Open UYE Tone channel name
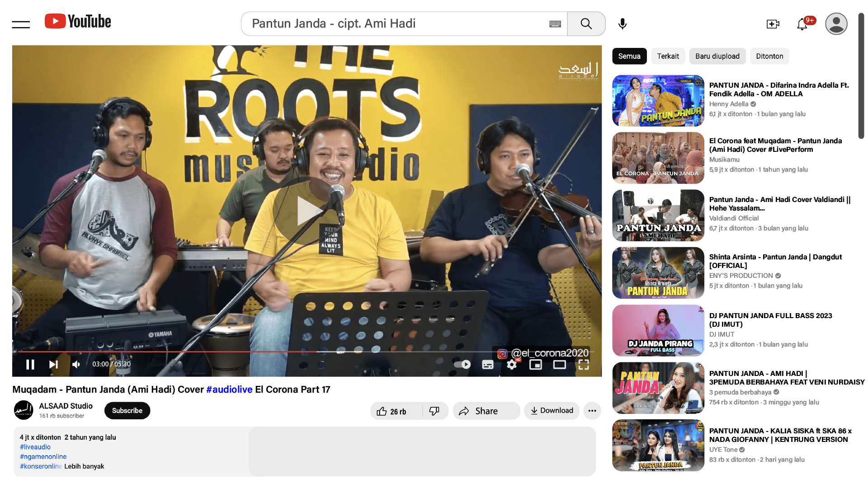Viewport: 868px width, 488px height. click(723, 450)
